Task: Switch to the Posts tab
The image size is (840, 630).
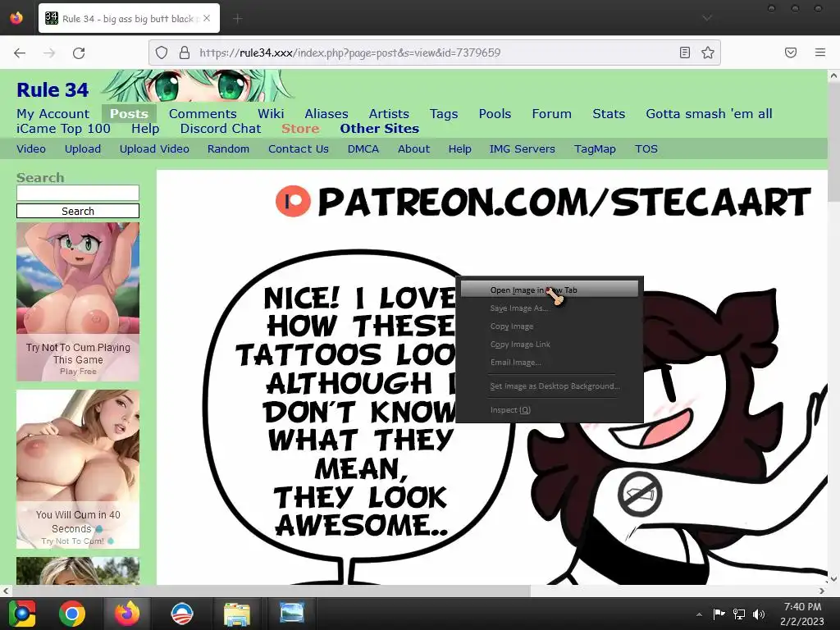Action: click(129, 113)
